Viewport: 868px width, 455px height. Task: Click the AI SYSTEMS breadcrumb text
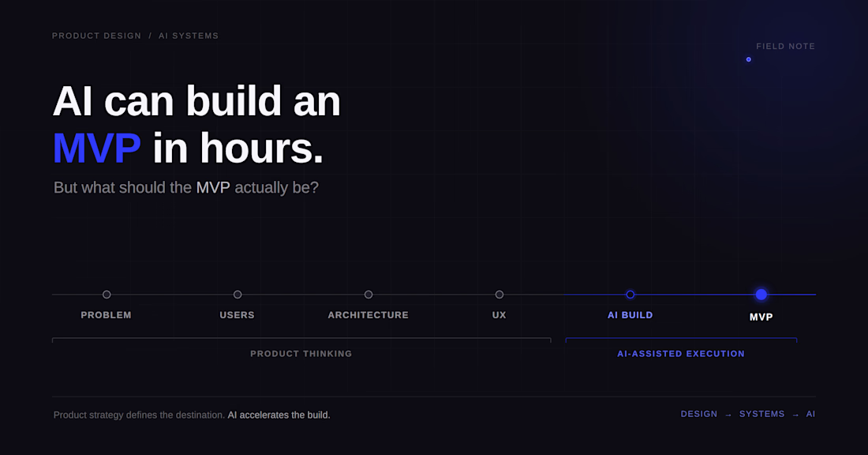pos(189,36)
